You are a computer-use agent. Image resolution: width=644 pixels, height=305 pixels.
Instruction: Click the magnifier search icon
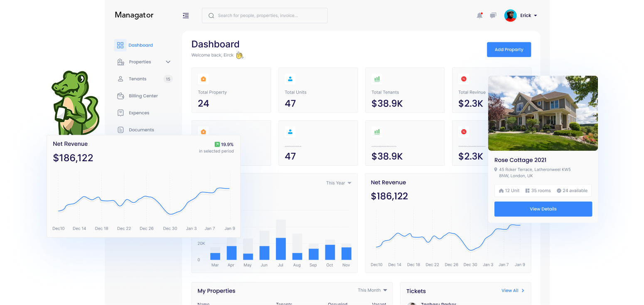(211, 15)
